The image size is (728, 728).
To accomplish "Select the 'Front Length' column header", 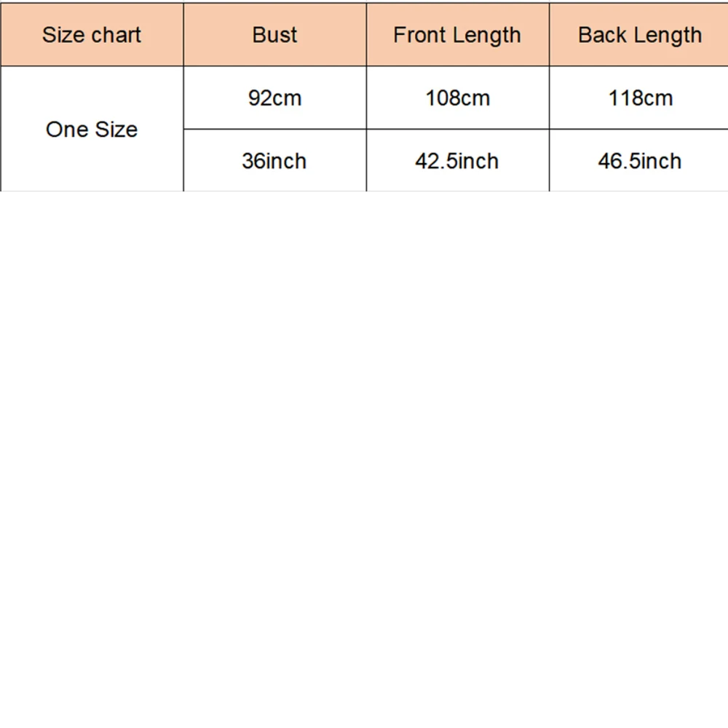I will 457,35.
